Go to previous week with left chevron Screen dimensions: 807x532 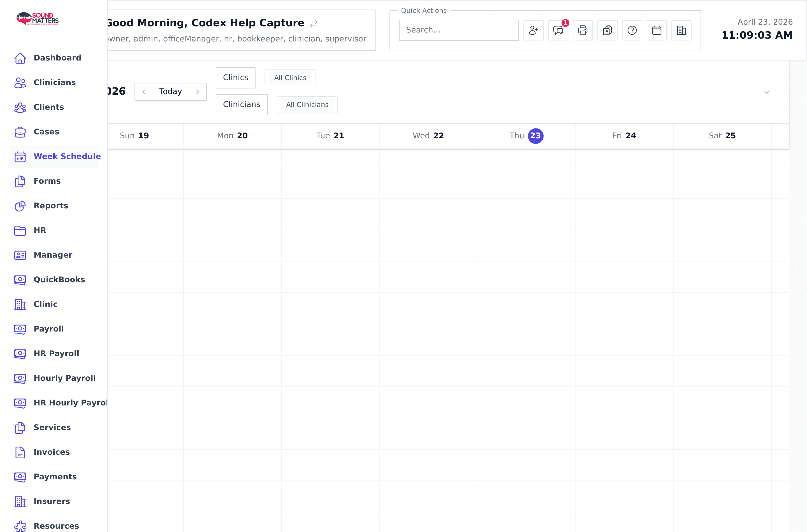tap(144, 92)
